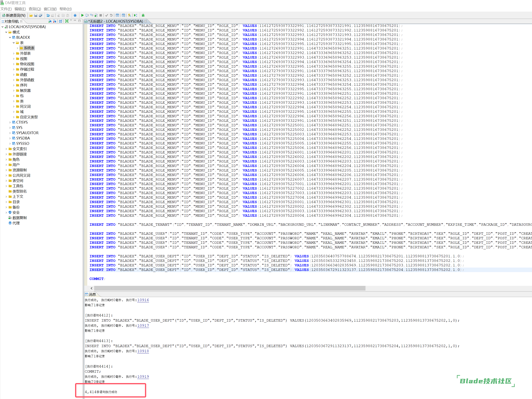Open execution number link 10918
This screenshot has width=532, height=399.
click(x=143, y=351)
